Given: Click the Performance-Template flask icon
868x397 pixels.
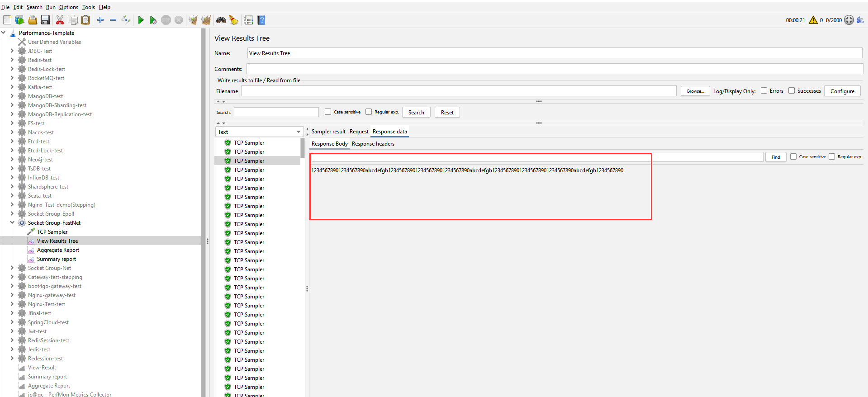Looking at the screenshot, I should (13, 33).
